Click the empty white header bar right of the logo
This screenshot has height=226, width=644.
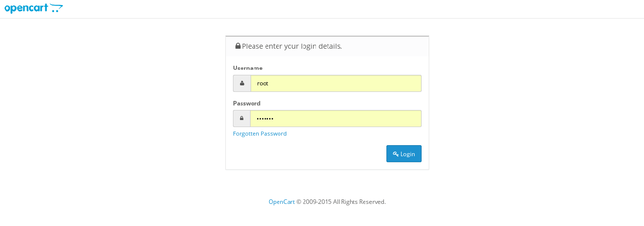point(352,9)
